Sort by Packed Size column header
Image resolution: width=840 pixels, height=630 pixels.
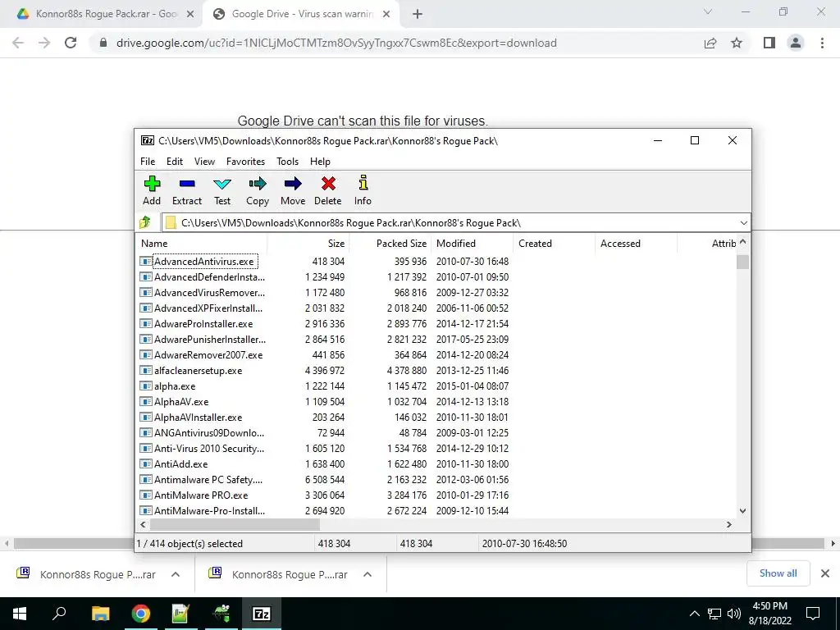pyautogui.click(x=390, y=243)
